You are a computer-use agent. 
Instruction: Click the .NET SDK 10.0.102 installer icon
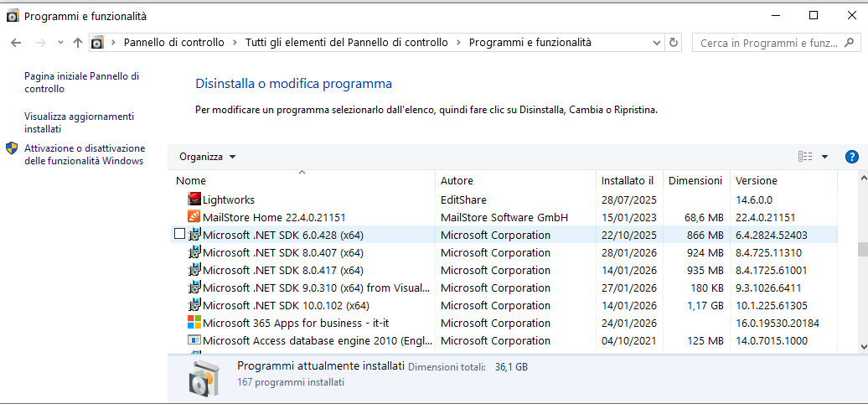coord(194,305)
